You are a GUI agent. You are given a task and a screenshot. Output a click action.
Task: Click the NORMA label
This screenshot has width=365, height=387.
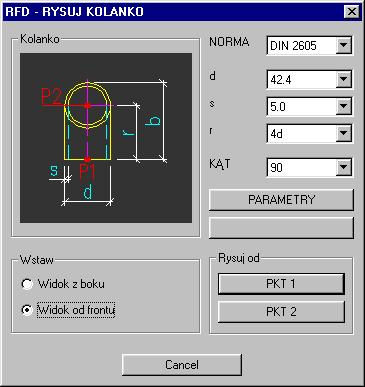pos(229,42)
